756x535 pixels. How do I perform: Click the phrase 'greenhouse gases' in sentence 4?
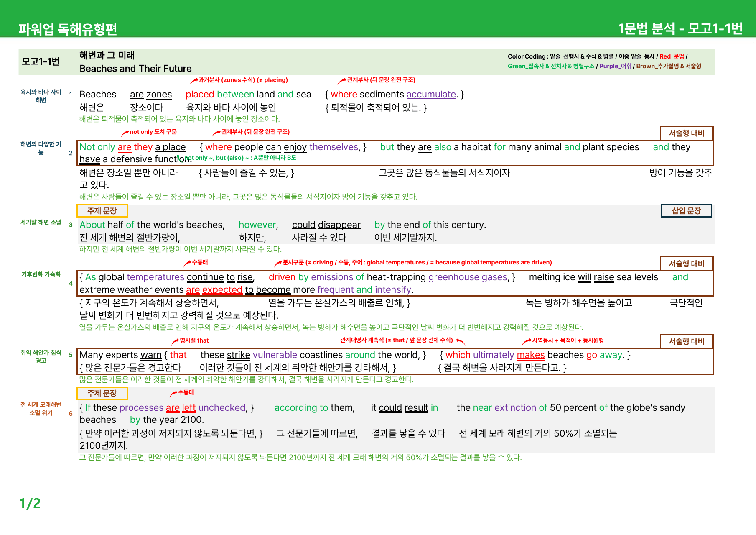(x=468, y=277)
